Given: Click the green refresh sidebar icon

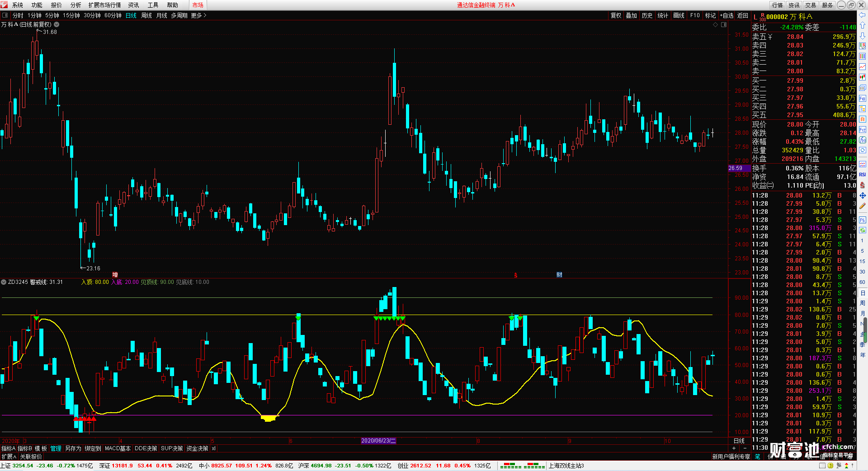Looking at the screenshot, I should (x=863, y=230).
